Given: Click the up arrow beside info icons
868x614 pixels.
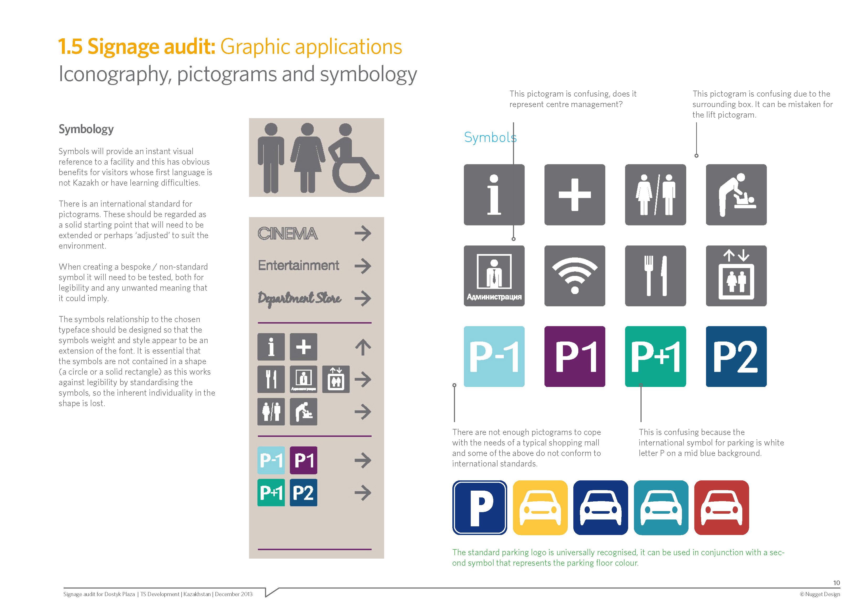Looking at the screenshot, I should (363, 347).
